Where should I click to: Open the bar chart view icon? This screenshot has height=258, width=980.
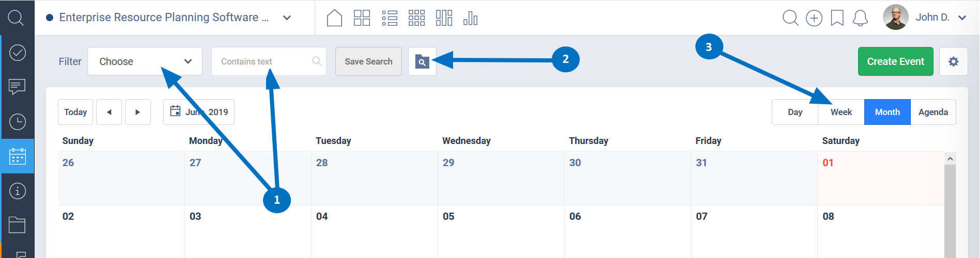click(470, 18)
